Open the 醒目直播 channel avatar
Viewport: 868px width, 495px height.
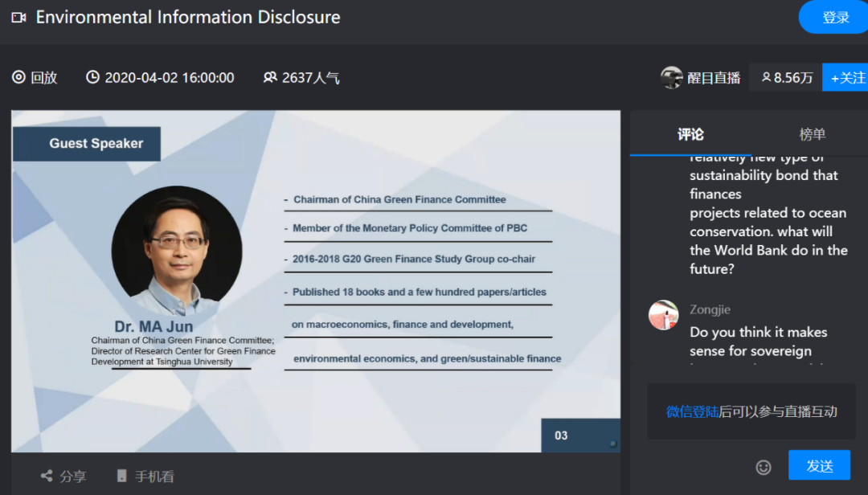(x=671, y=77)
